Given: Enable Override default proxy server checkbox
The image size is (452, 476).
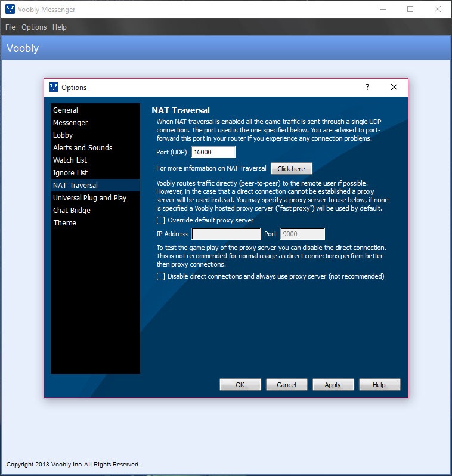Looking at the screenshot, I should coord(160,220).
